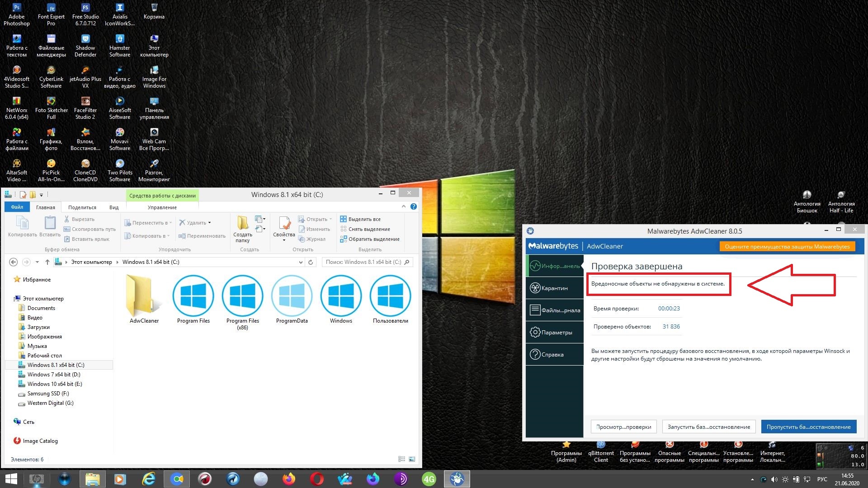Click Выделить все in ribbon

point(360,219)
